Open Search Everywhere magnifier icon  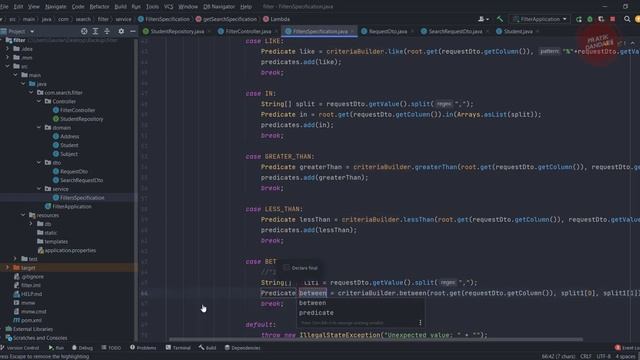pos(627,19)
